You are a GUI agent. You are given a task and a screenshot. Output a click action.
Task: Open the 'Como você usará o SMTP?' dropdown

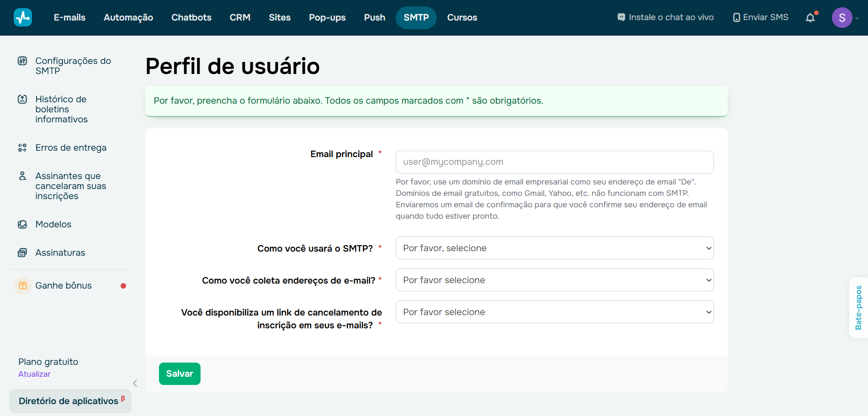pos(554,248)
